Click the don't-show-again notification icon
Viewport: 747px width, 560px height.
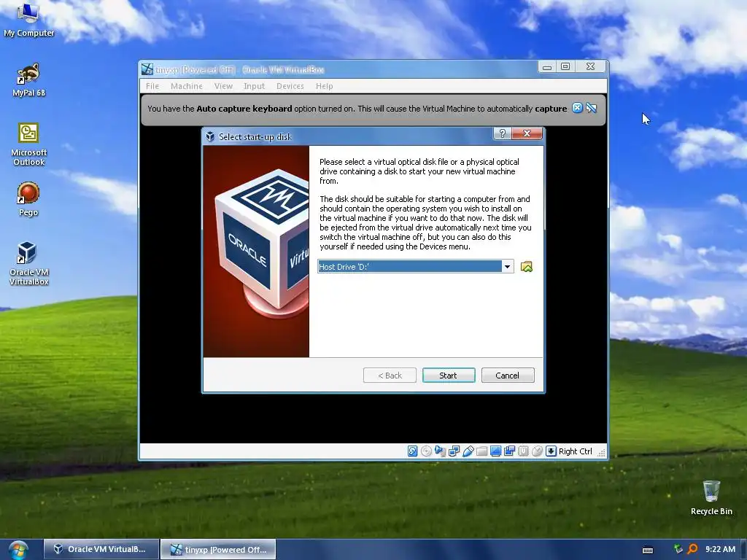click(x=591, y=108)
